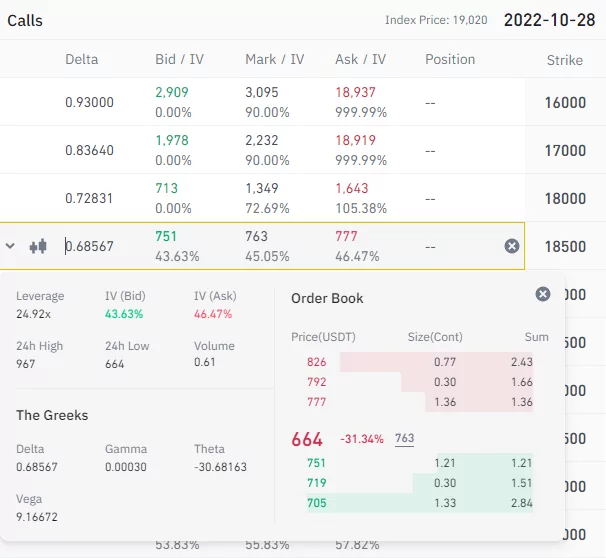Click the last price 664 in order book
606x558 pixels.
point(307,440)
